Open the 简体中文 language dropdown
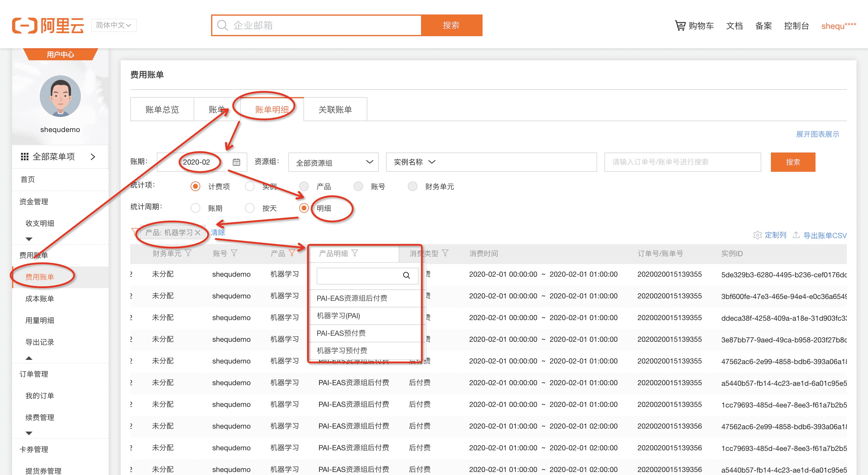Image resolution: width=868 pixels, height=475 pixels. point(114,25)
